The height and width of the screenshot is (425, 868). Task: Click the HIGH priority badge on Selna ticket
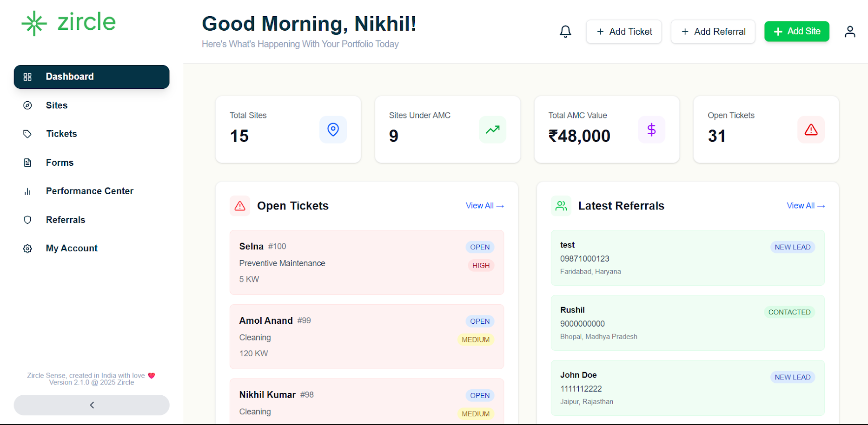point(481,265)
